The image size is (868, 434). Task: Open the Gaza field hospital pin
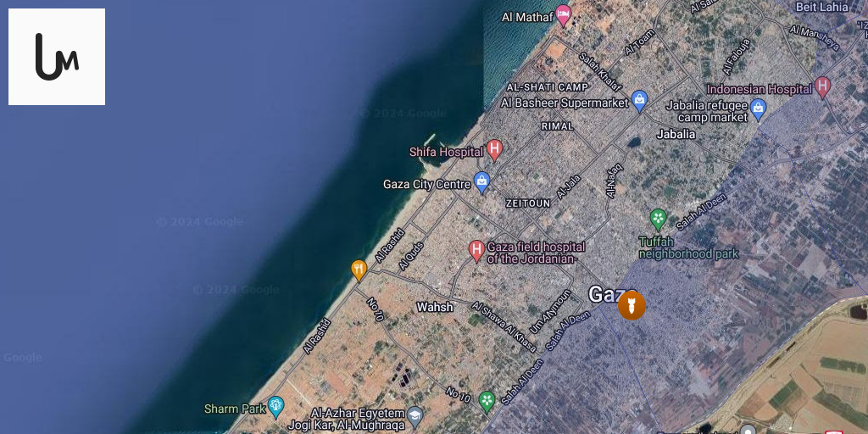click(476, 251)
